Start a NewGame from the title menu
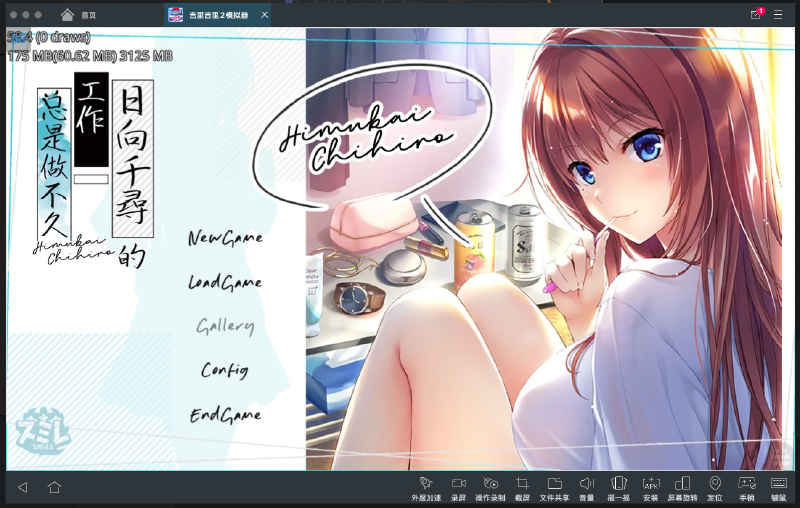The image size is (800, 508). pyautogui.click(x=225, y=238)
